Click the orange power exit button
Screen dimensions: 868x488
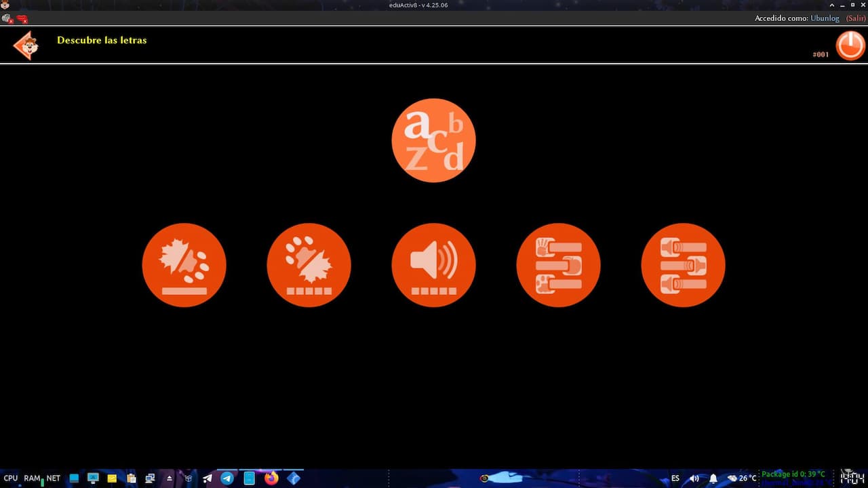tap(850, 46)
